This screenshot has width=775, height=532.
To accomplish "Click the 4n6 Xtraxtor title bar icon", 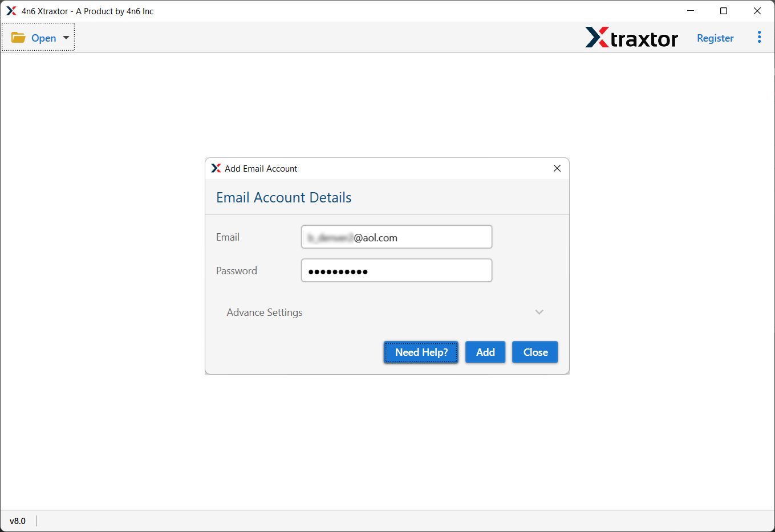I will tap(10, 10).
